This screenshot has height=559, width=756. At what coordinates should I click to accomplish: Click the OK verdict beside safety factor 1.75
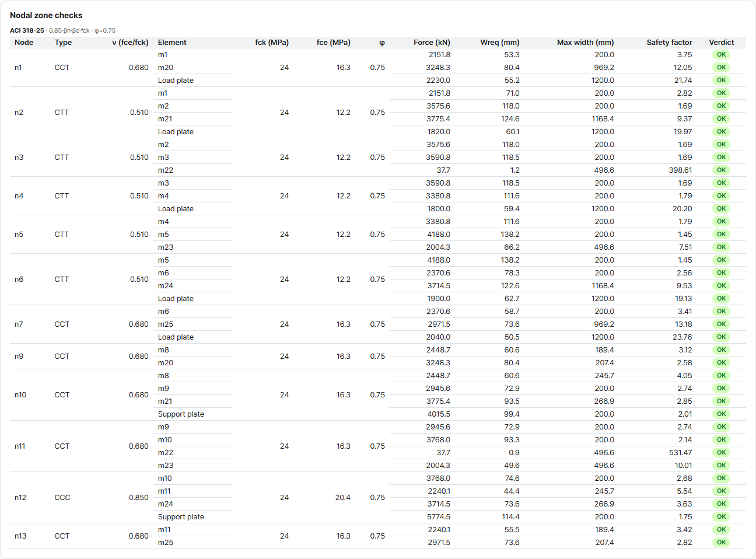click(722, 516)
